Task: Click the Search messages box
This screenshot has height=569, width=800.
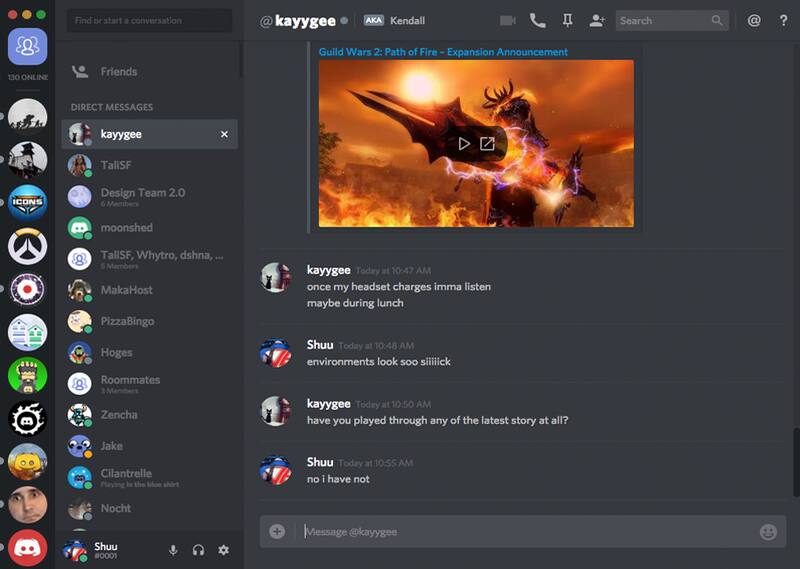Action: (664, 20)
